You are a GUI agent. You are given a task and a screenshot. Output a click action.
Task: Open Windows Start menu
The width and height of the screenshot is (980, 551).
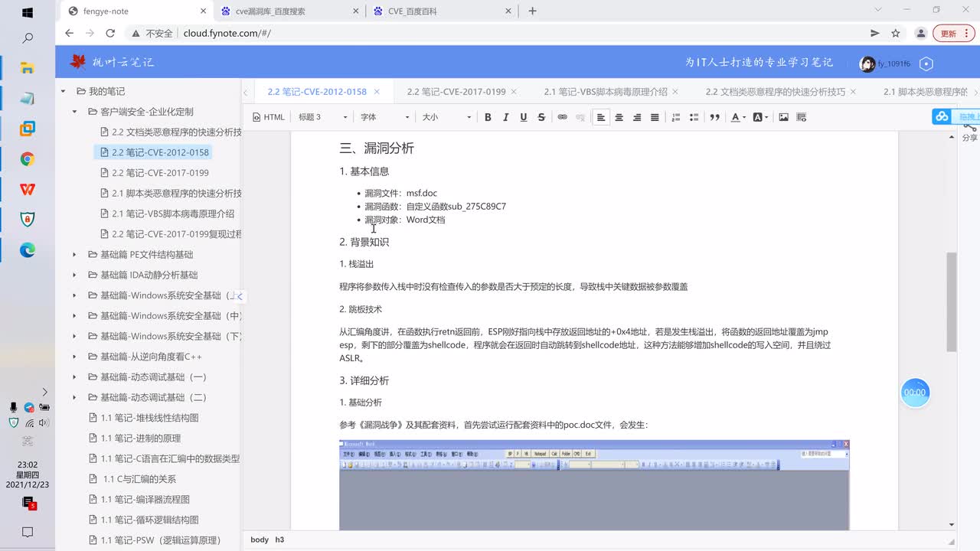(x=28, y=12)
